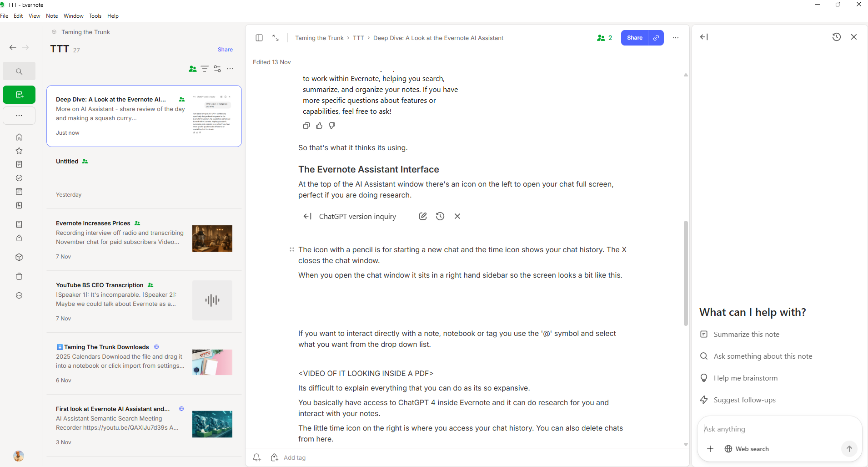868x467 pixels.
Task: Toggle the note list panel icon
Action: [x=259, y=38]
